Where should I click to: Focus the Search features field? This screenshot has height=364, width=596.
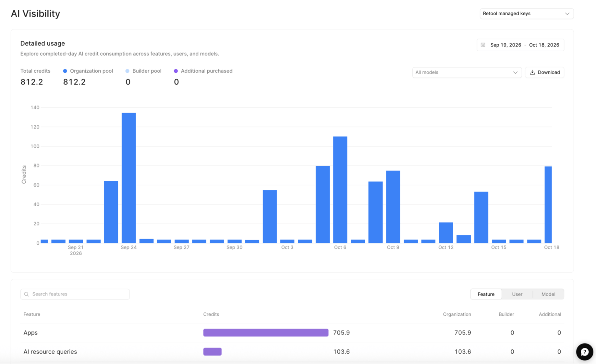(75, 294)
